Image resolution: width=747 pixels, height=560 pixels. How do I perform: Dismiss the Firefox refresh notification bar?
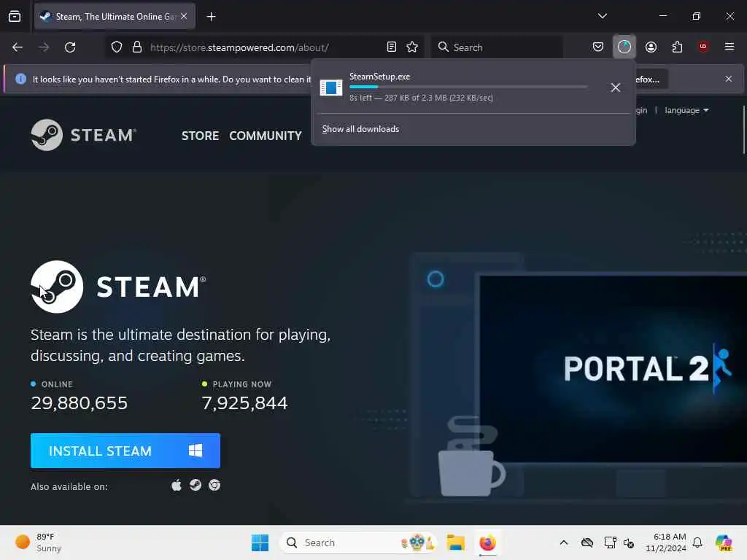(729, 79)
